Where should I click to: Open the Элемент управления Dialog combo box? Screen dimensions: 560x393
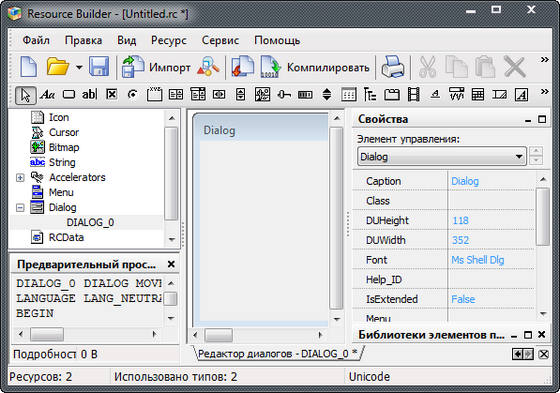tap(442, 156)
